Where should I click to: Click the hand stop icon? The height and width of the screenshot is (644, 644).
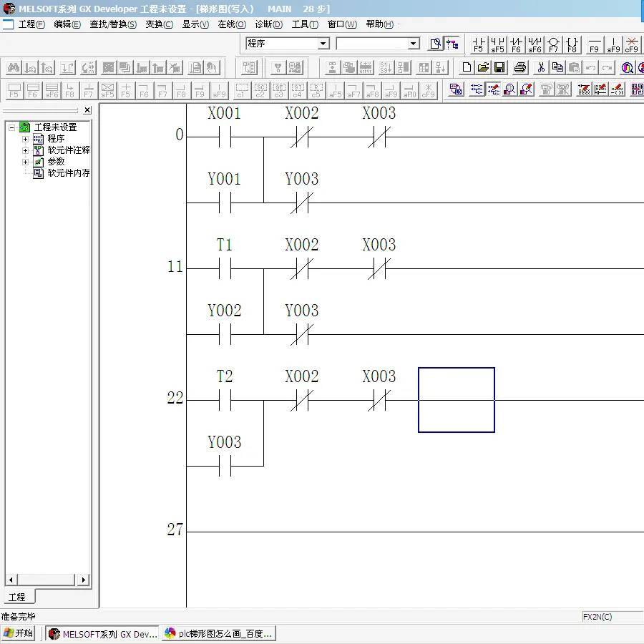212,67
